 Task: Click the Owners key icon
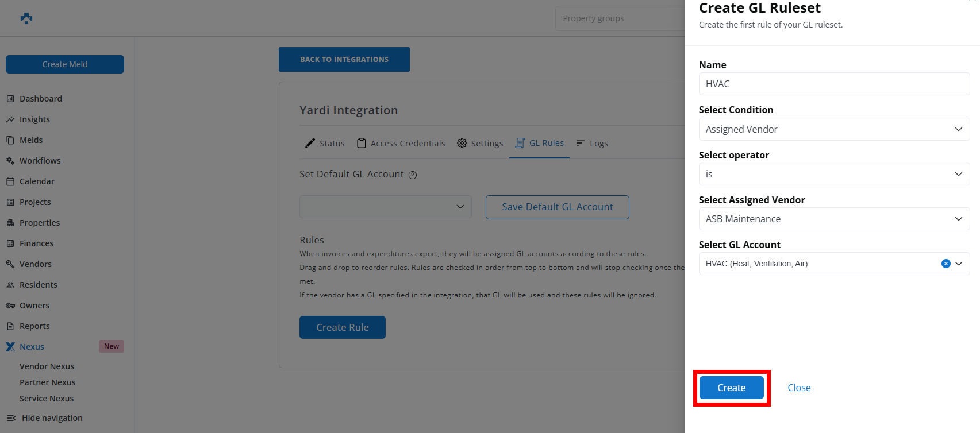point(10,306)
